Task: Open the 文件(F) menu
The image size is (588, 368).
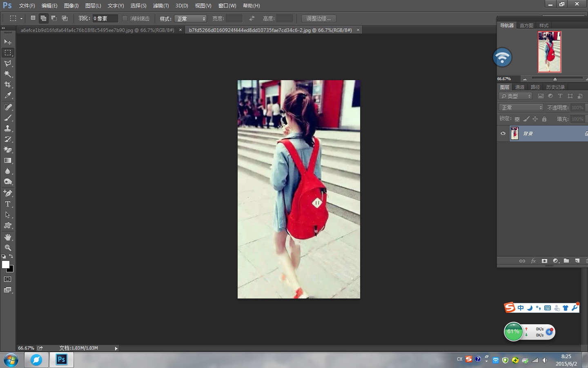Action: [27, 6]
